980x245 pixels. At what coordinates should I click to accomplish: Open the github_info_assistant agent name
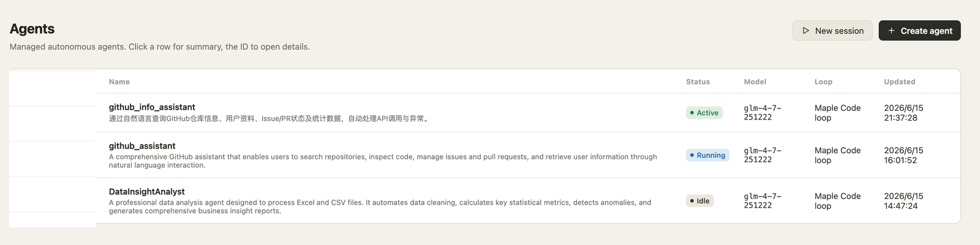click(x=152, y=107)
